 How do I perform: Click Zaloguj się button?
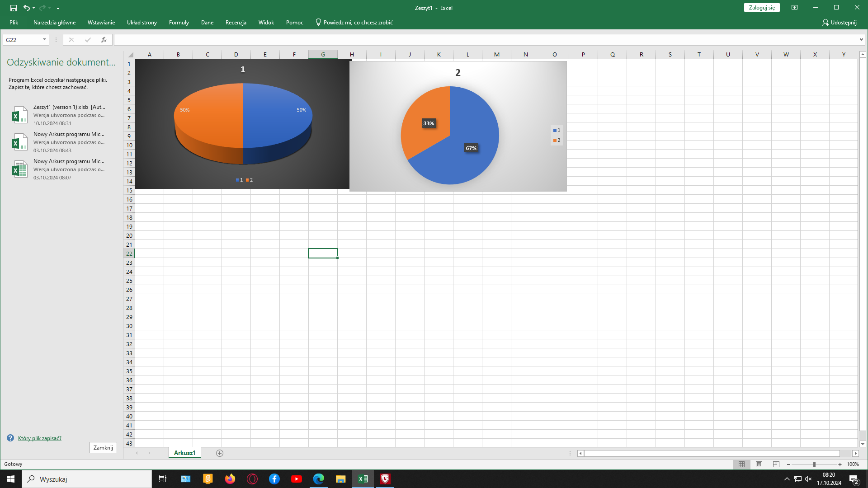[x=762, y=8]
